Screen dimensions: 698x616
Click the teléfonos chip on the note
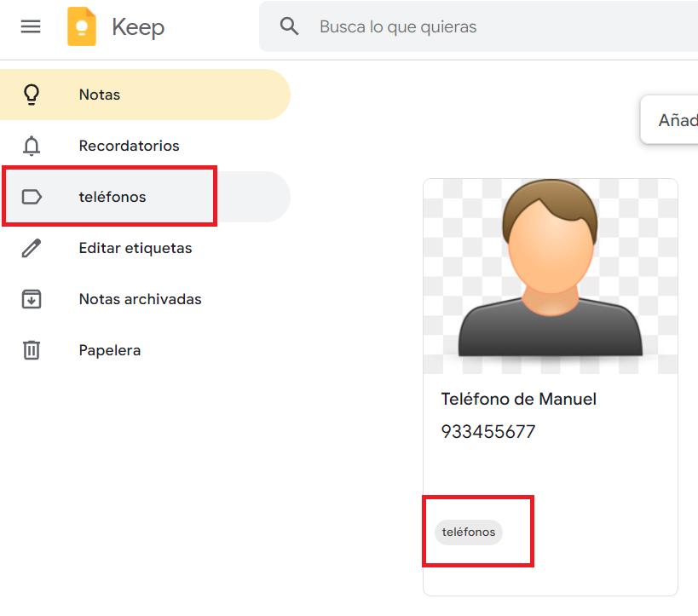point(469,532)
